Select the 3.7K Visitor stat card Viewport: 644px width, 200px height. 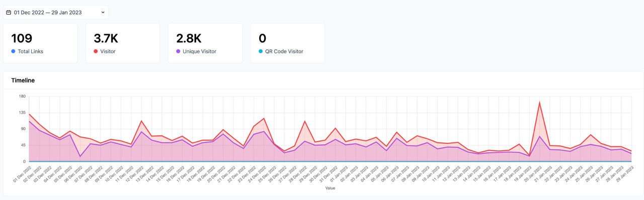(123, 43)
